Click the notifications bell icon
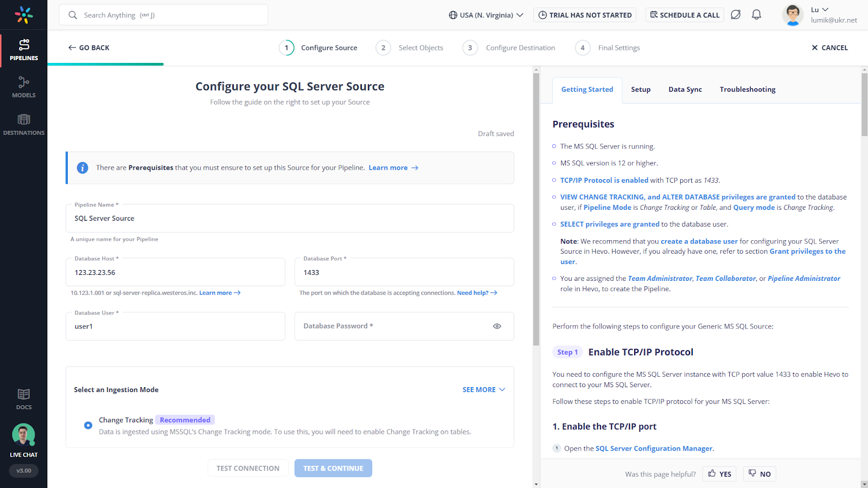 point(756,15)
